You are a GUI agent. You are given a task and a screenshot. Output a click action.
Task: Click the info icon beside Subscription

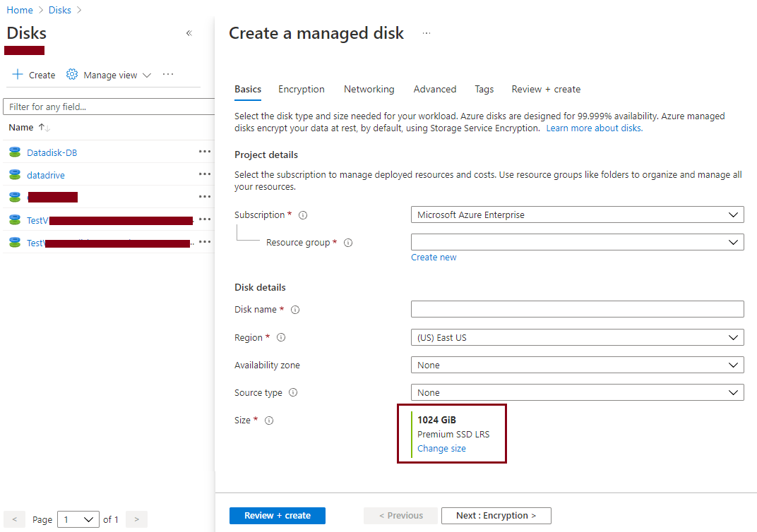[302, 214]
